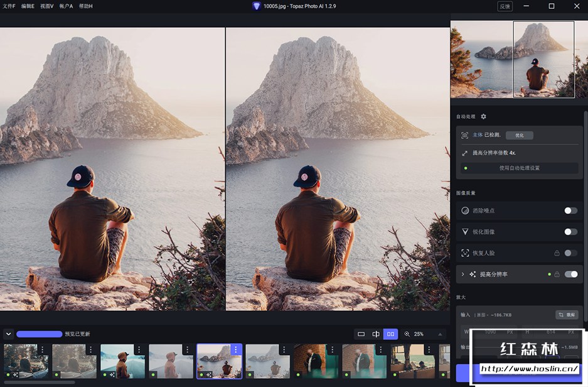Screen dimensions: 588x387
Task: Disable the 提高分辨率 toggle
Action: (571, 275)
